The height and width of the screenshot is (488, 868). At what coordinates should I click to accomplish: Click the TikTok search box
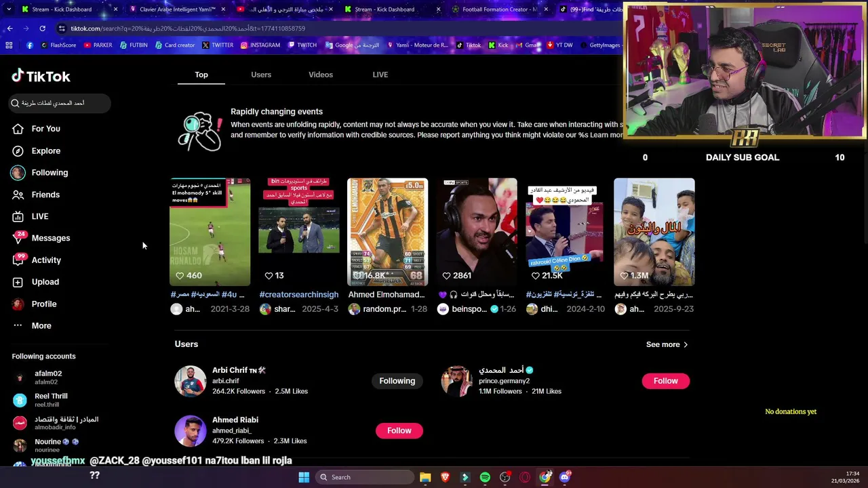(60, 103)
